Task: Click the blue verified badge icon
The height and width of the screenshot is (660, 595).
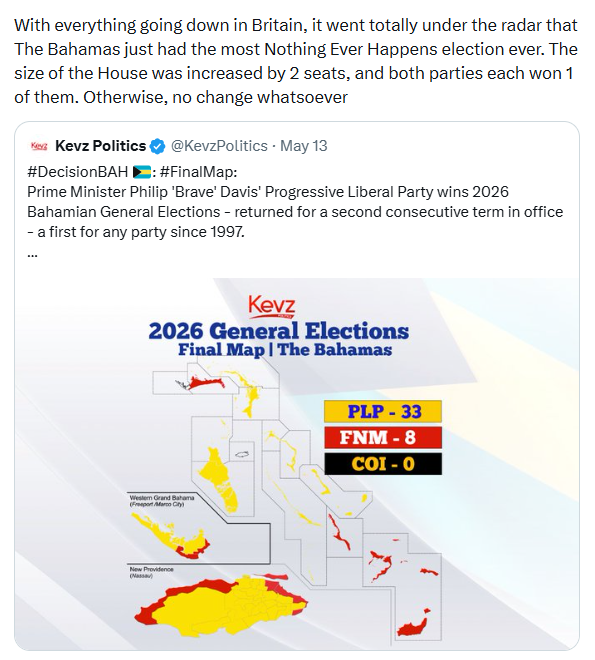Action: (158, 146)
